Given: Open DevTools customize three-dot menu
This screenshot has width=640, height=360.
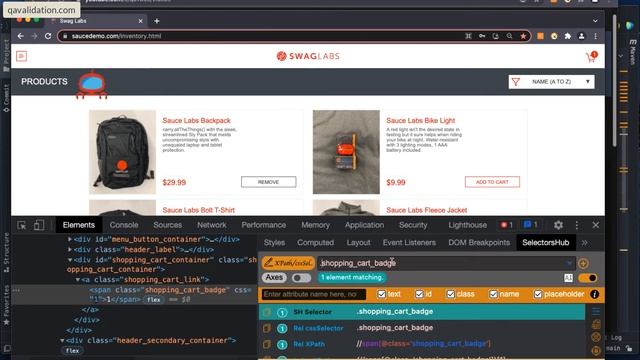Looking at the screenshot, I should pos(576,225).
